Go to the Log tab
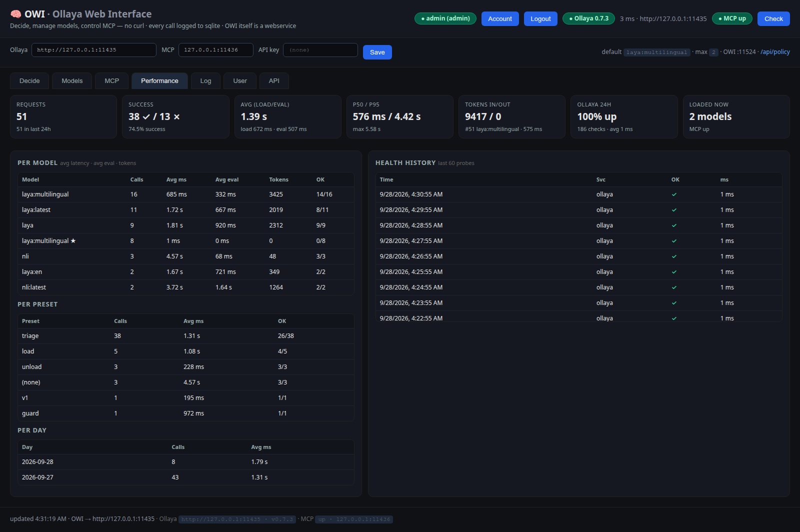Screen dimensions: 800x532 point(205,81)
